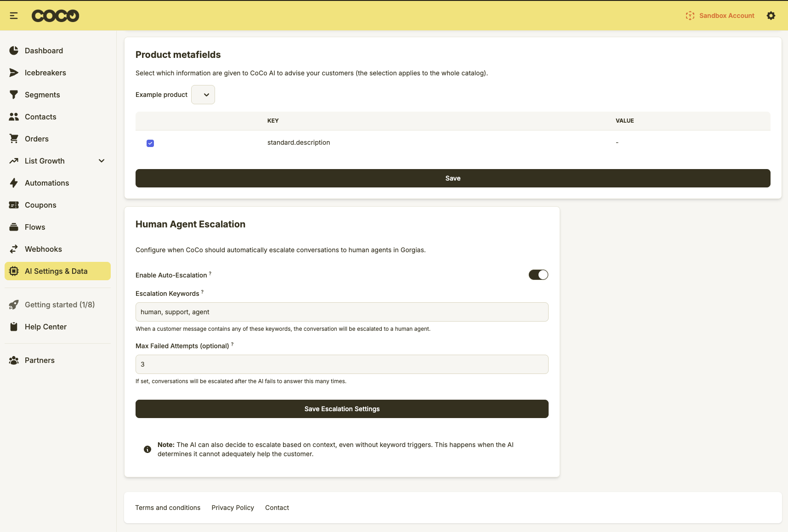Uncheck the standard.description metafield checkbox
This screenshot has height=532, width=788.
[x=150, y=143]
